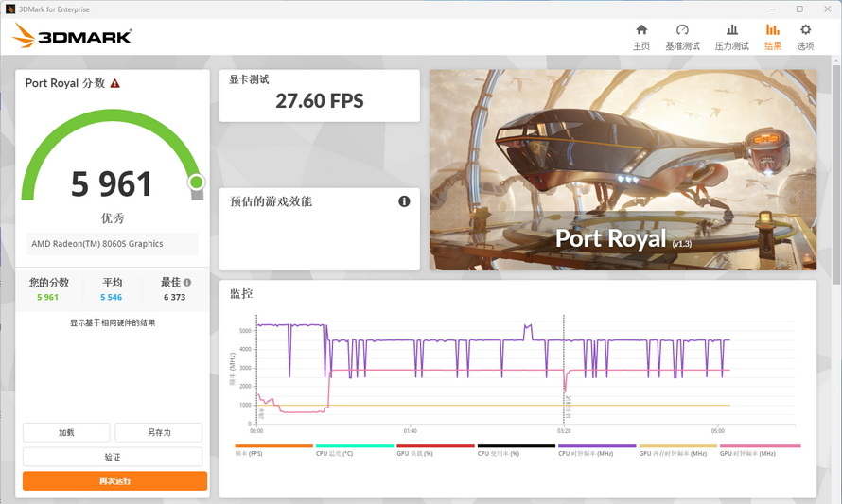This screenshot has width=842, height=504.
Task: Click the 05:00 time axis label
Action: pos(717,431)
